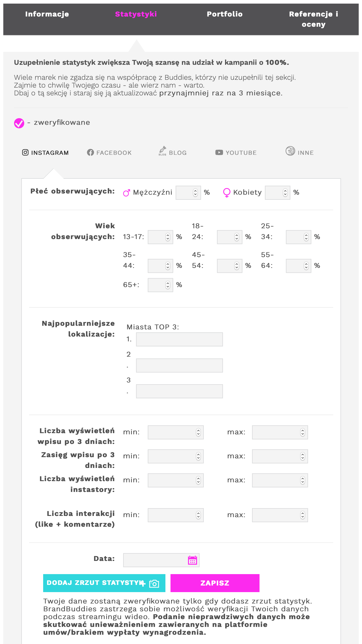This screenshot has width=362, height=644.
Task: Click the Instagram logo icon
Action: (x=25, y=152)
